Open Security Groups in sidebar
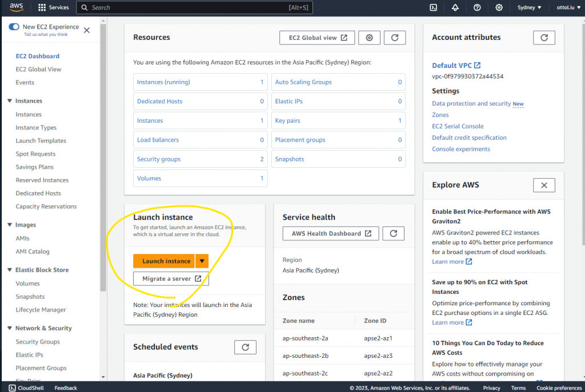The width and height of the screenshot is (585, 392). pos(38,342)
